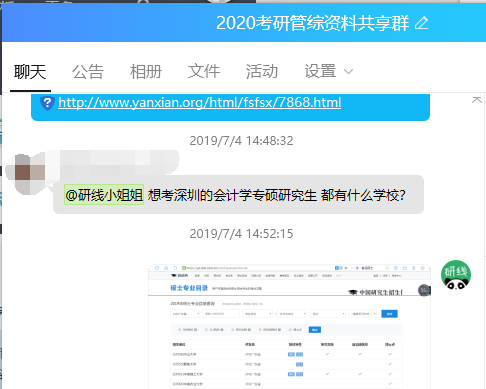This screenshot has width=486, height=389.
Task: Switch to the 聊天 tab
Action: click(x=30, y=72)
